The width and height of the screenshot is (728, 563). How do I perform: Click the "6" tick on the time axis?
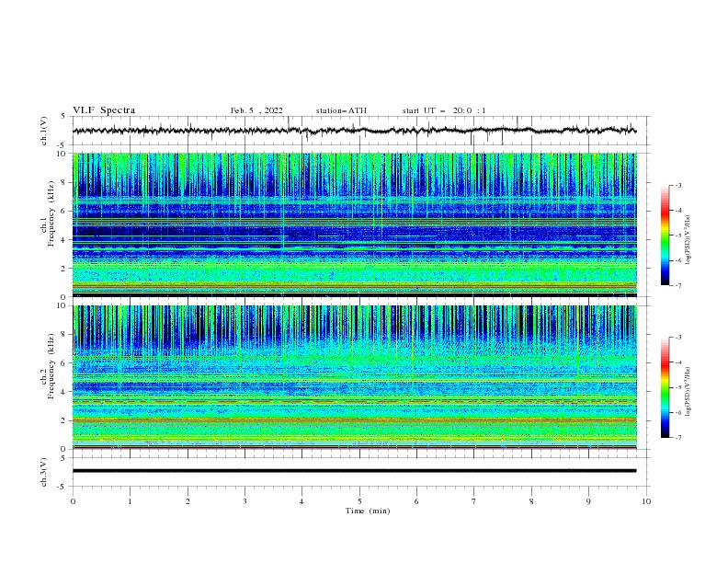(x=416, y=501)
